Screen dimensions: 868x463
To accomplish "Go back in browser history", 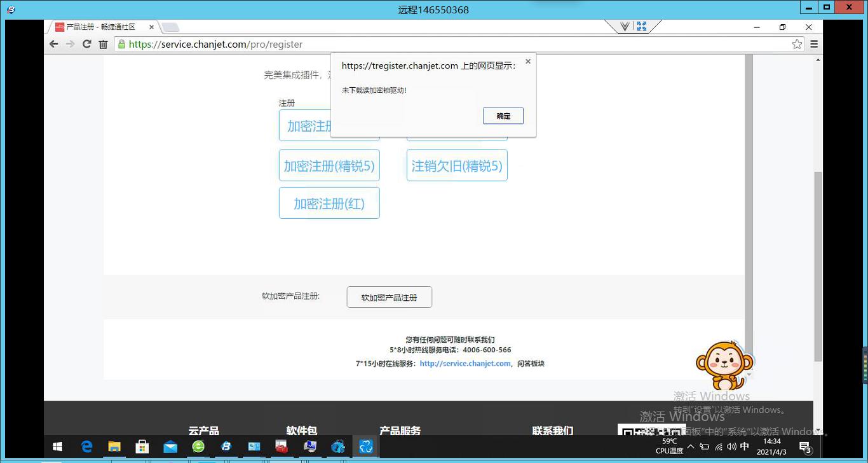I will (54, 44).
